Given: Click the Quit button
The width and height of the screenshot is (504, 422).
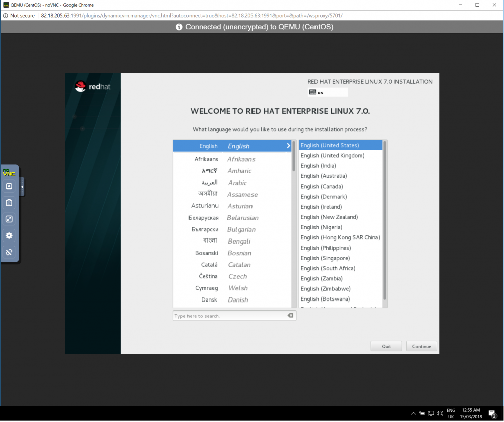Looking at the screenshot, I should [386, 346].
